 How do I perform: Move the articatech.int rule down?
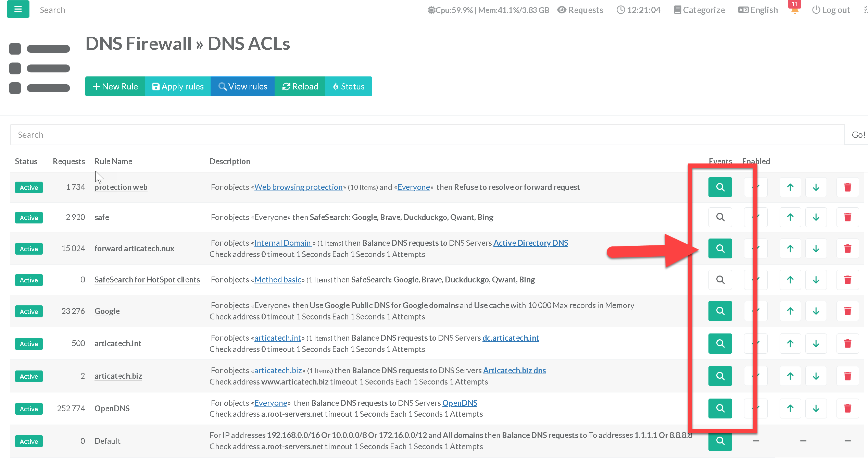point(816,344)
